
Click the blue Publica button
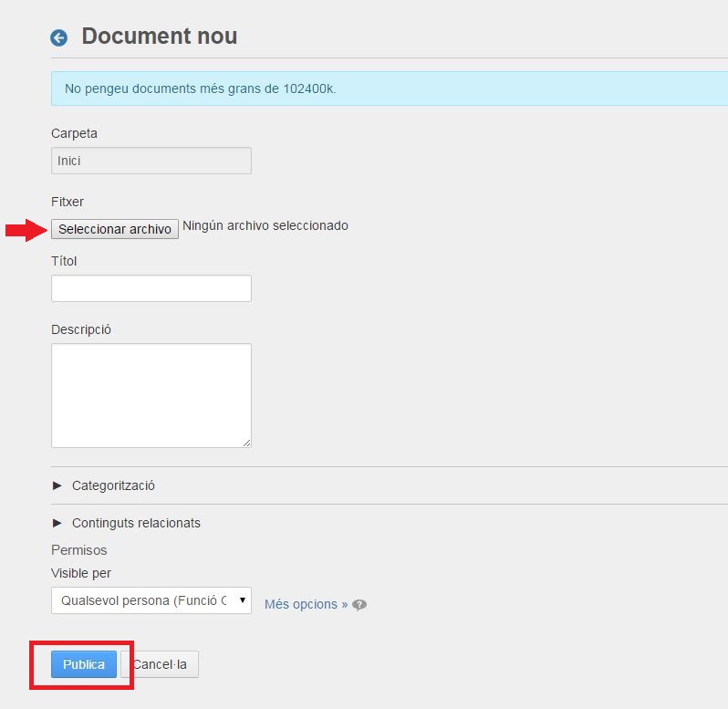pos(84,664)
